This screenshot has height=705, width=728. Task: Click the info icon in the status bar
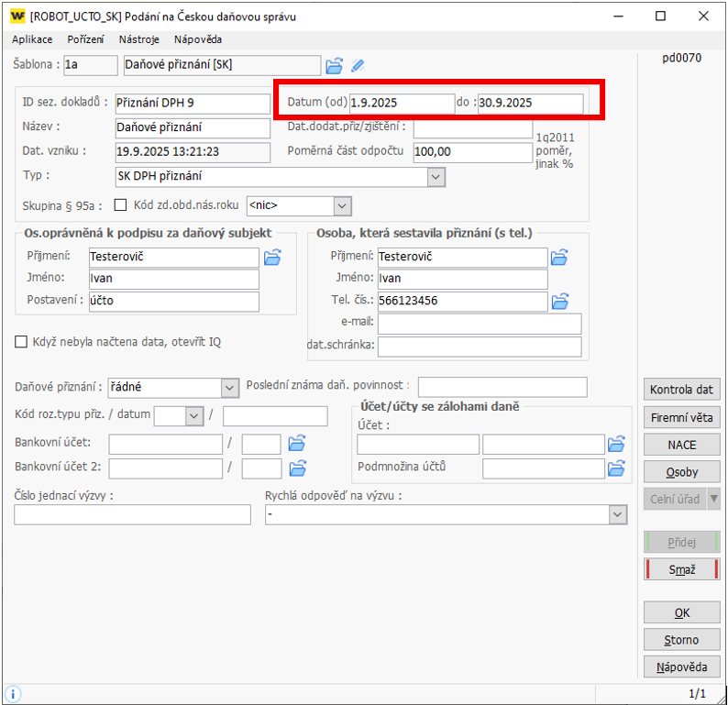point(14,694)
